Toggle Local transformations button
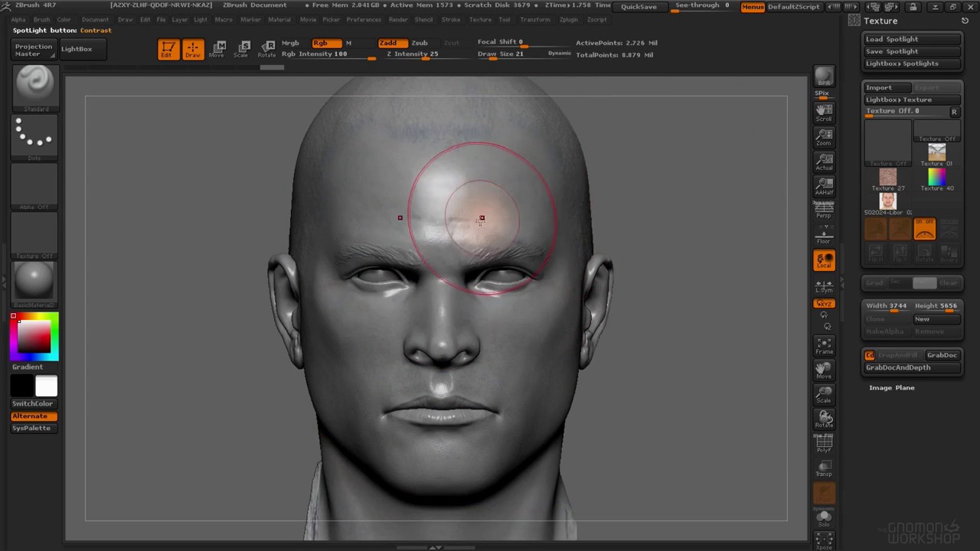This screenshot has height=551, width=980. pos(824,260)
